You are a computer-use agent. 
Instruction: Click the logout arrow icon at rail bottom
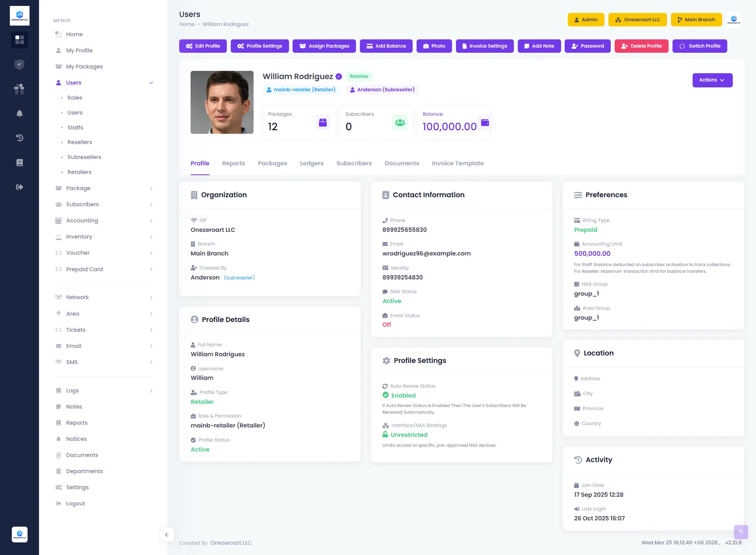[x=19, y=187]
